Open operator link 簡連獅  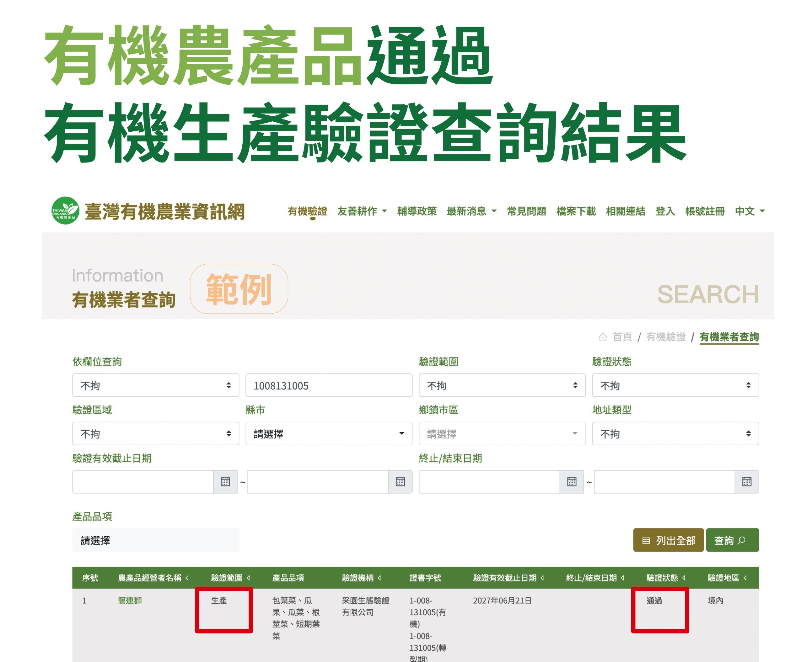(130, 600)
